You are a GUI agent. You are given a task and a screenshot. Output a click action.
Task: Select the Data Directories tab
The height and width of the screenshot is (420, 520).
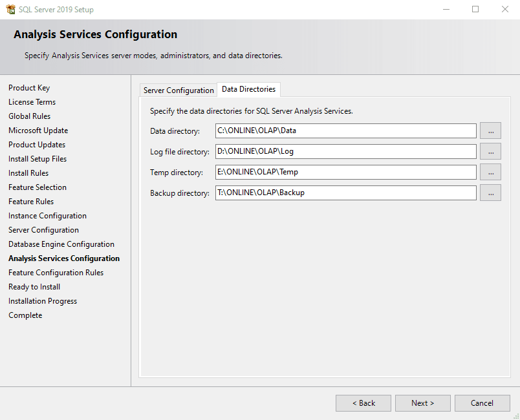click(x=248, y=89)
